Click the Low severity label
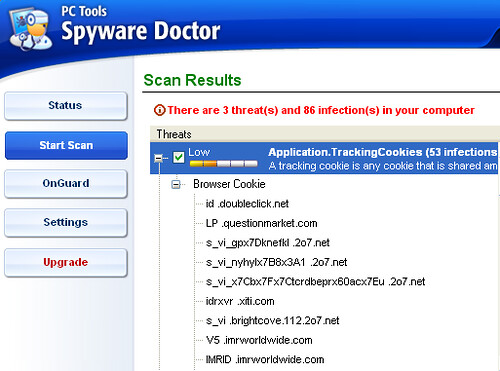Viewport: 500px width, 371px height. click(x=199, y=152)
